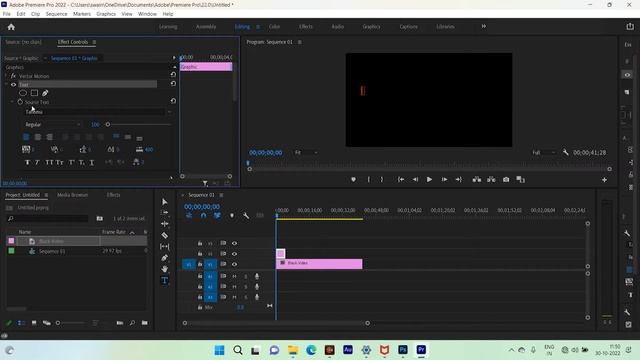Viewport: 640px width, 360px height.
Task: Add a marker in the Program monitor
Action: pos(353,180)
